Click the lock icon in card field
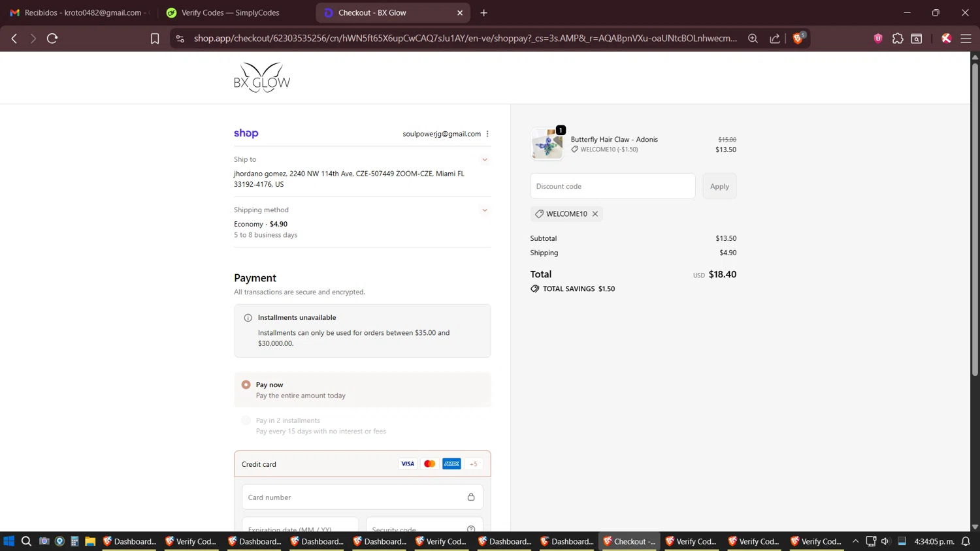Screen dimensions: 980x551 [471, 497]
